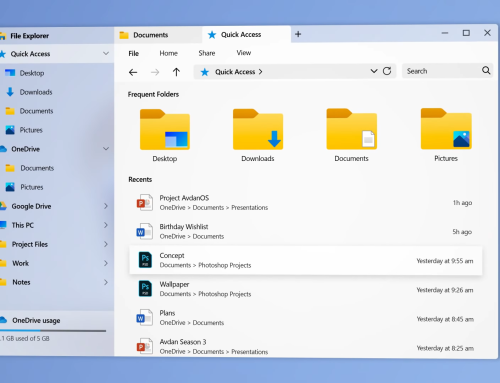The width and height of the screenshot is (500, 383).
Task: Click 'Wallpaper' file name
Action: [x=174, y=284]
